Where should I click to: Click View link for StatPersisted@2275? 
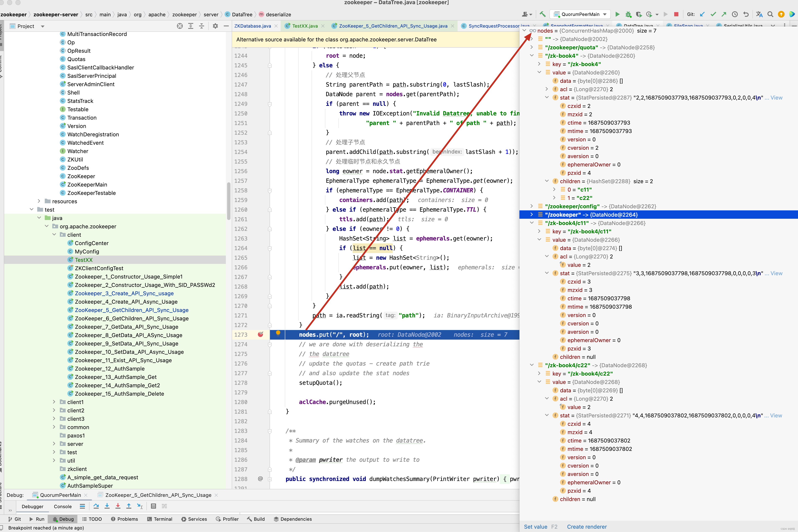776,274
